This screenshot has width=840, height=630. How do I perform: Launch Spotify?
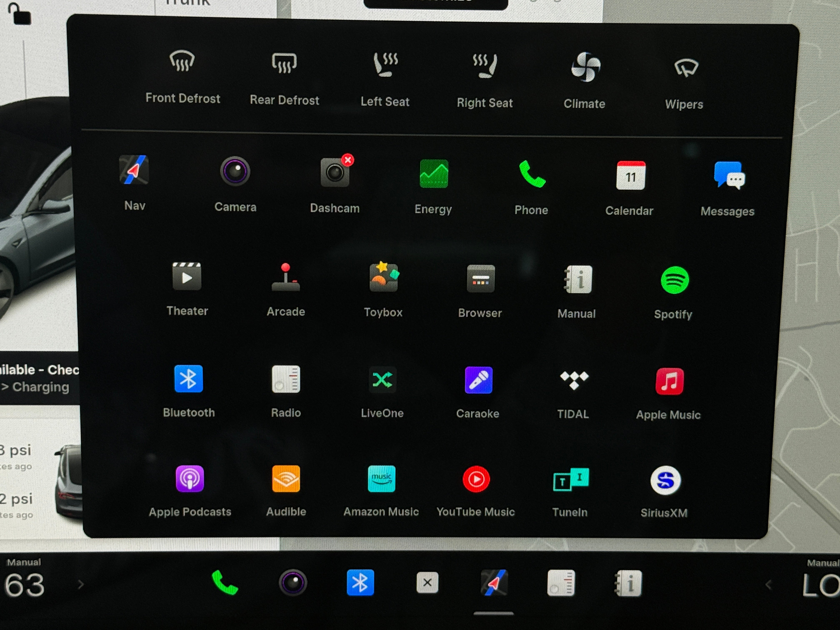click(675, 280)
